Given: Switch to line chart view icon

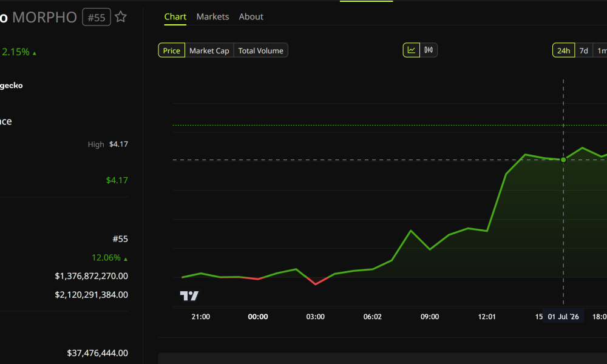Looking at the screenshot, I should click(411, 50).
